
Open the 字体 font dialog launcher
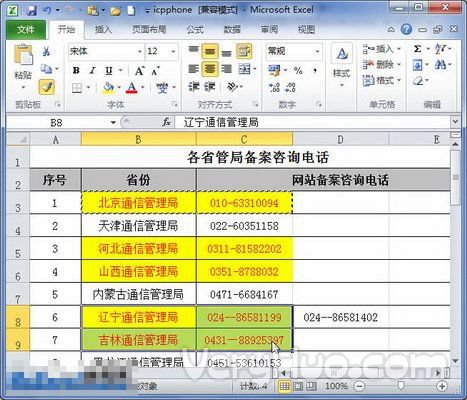coord(175,105)
